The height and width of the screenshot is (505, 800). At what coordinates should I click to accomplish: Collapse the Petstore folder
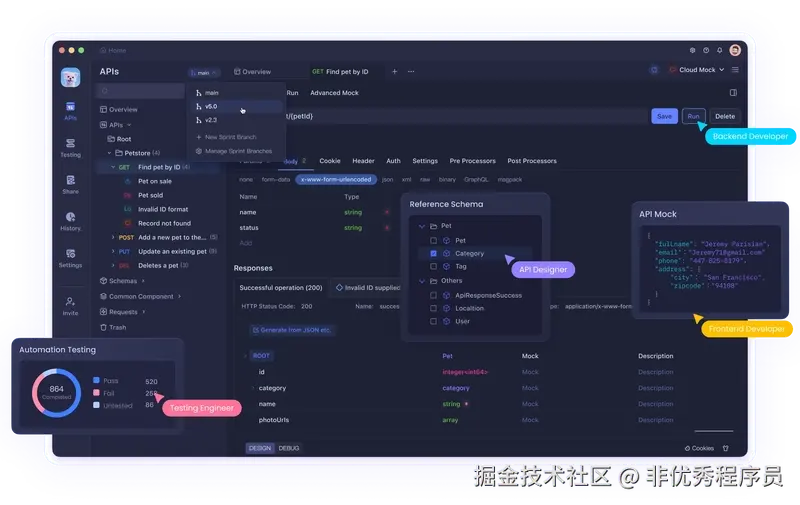109,153
